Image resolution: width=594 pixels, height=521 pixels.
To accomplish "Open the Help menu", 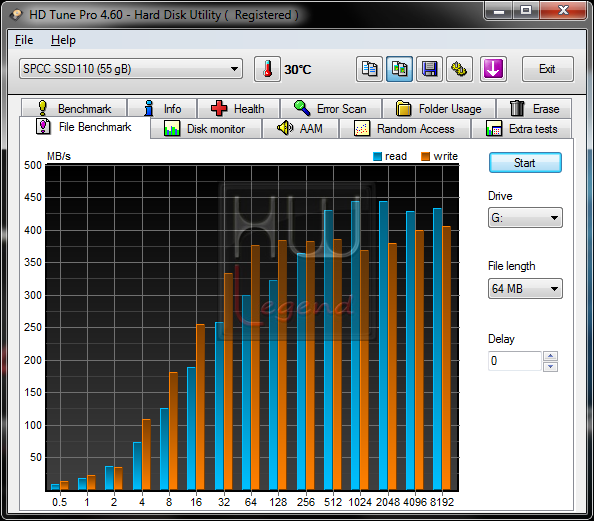I will coord(63,40).
